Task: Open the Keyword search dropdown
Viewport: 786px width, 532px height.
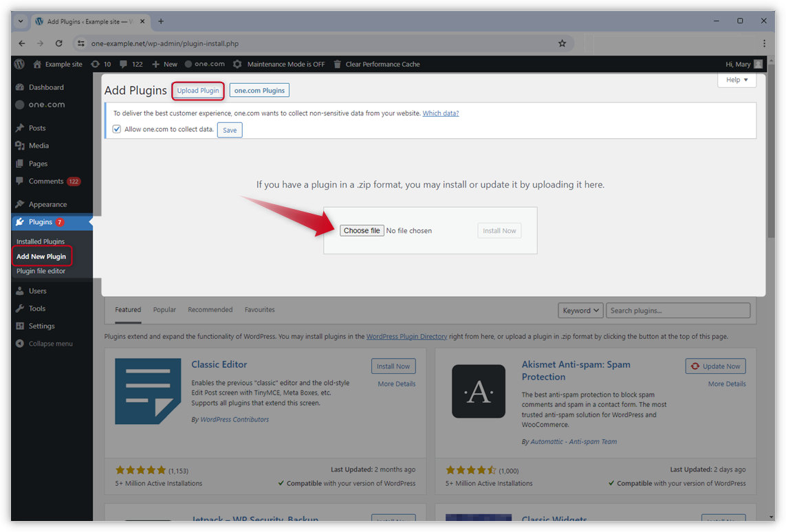Action: coord(580,310)
